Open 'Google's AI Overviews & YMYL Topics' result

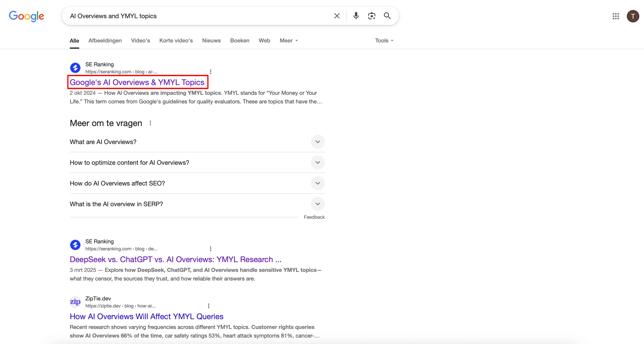[x=137, y=82]
